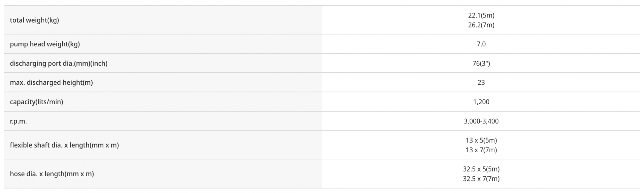Select the 22.1(5m) weight value
This screenshot has width=644, height=193.
coord(481,15)
